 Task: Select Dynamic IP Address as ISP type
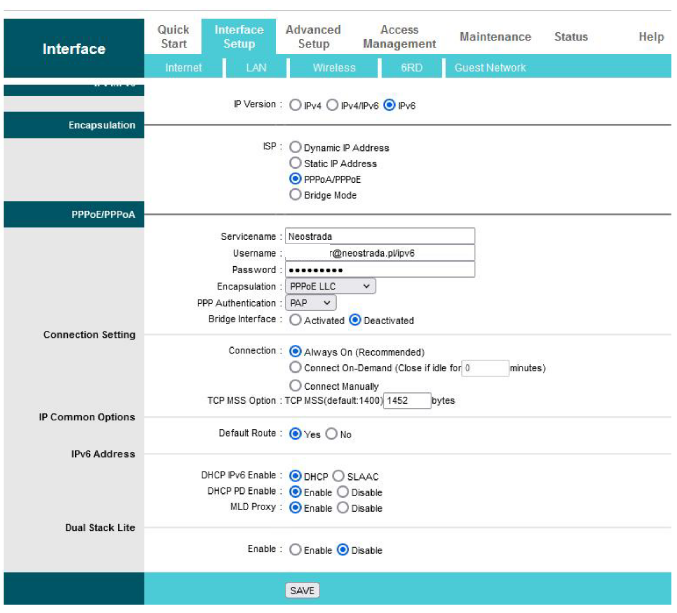coord(295,147)
